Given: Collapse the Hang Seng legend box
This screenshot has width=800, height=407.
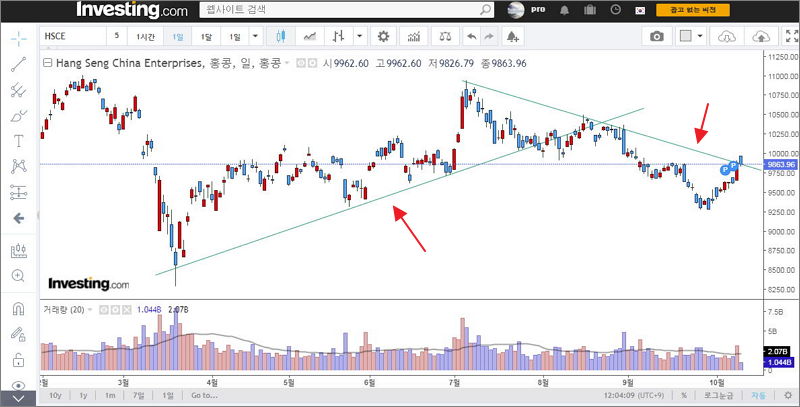Looking at the screenshot, I should pyautogui.click(x=47, y=64).
